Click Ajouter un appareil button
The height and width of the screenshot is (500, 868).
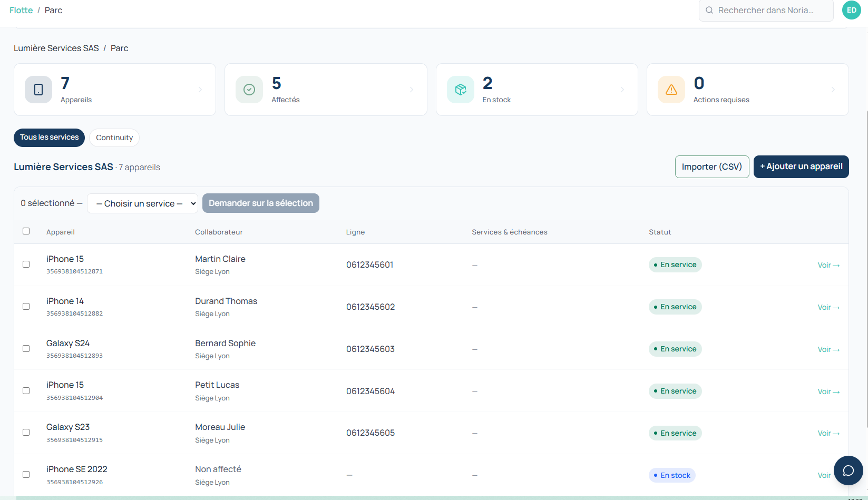[801, 166]
